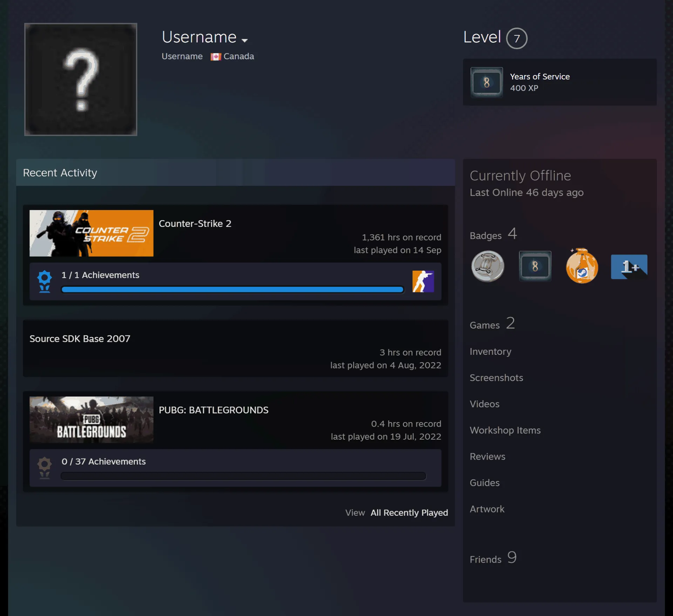This screenshot has width=673, height=616.
Task: Expand the Username dropdown arrow
Action: 245,40
